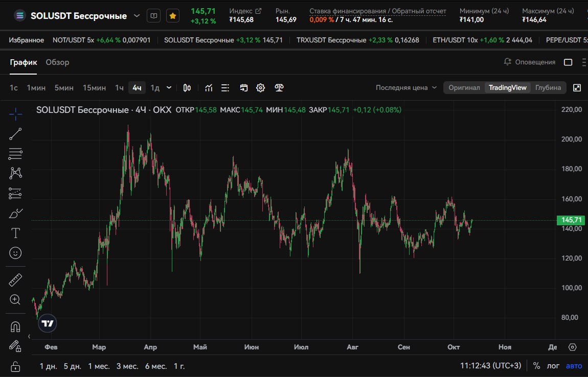The image size is (588, 377).
Task: Set chart range to 6 мес.
Action: (156, 366)
